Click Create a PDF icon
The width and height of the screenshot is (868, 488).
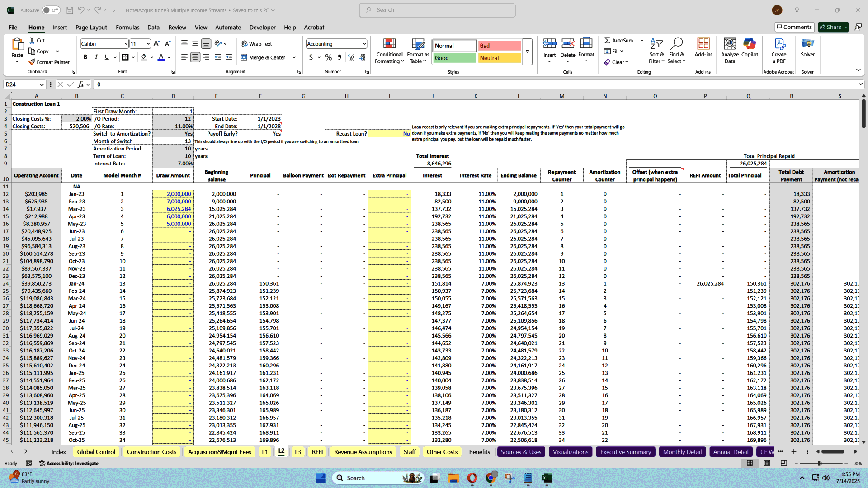779,43
